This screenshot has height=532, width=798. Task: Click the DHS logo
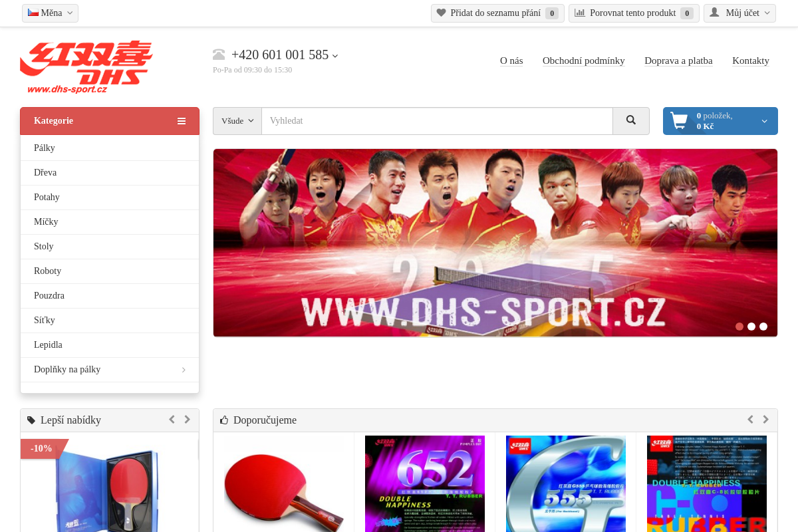coord(86,67)
